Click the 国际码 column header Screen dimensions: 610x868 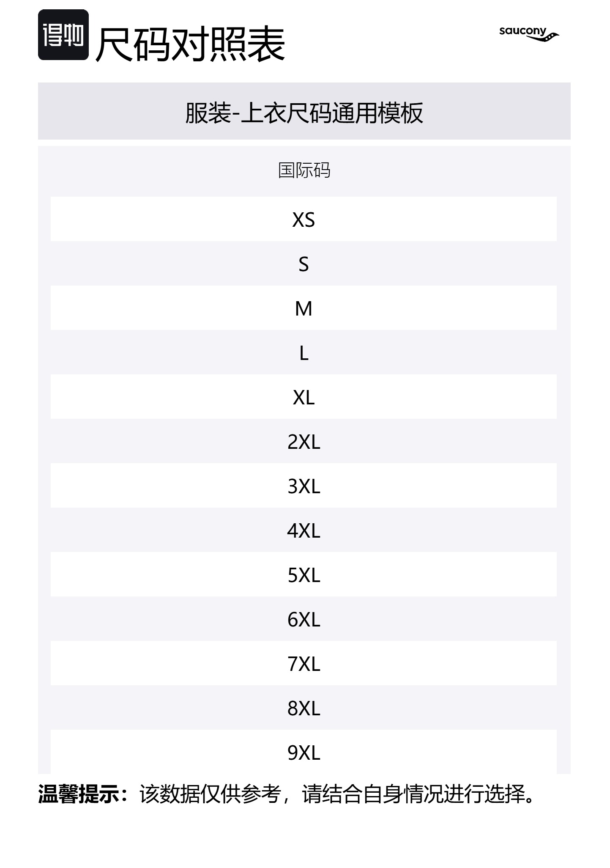click(304, 170)
